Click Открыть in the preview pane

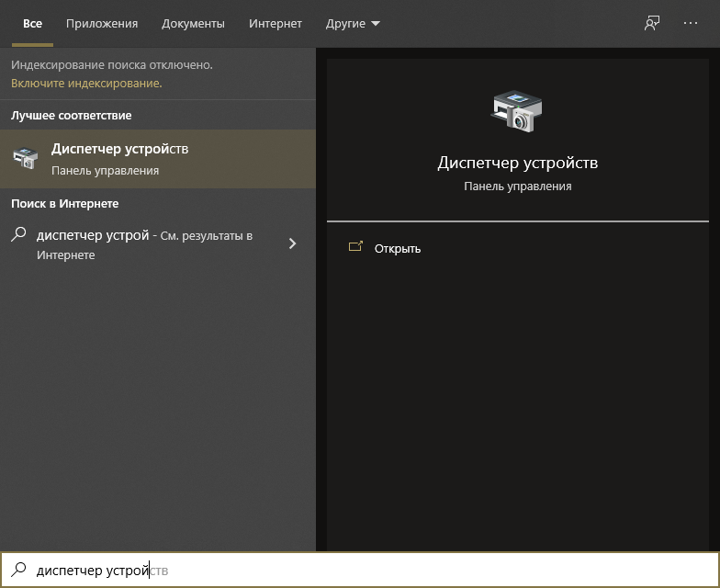[397, 248]
